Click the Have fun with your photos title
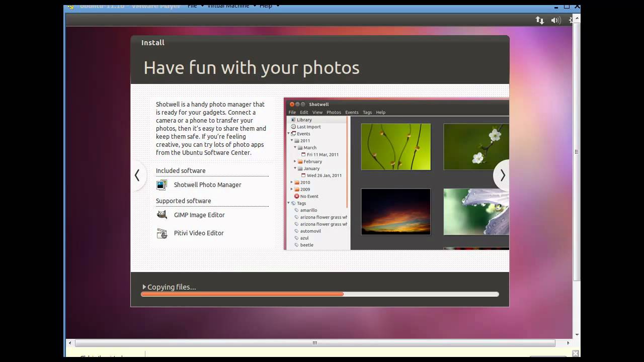The width and height of the screenshot is (644, 362). [x=252, y=68]
